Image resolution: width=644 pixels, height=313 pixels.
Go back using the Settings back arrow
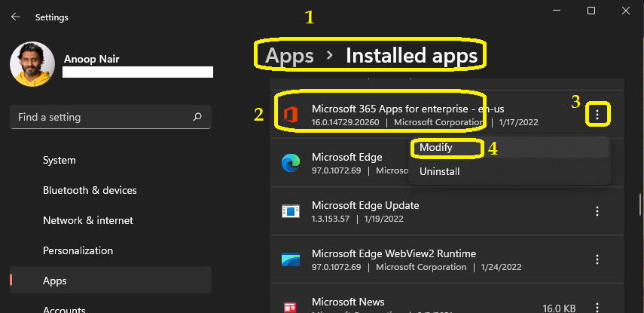coord(16,17)
